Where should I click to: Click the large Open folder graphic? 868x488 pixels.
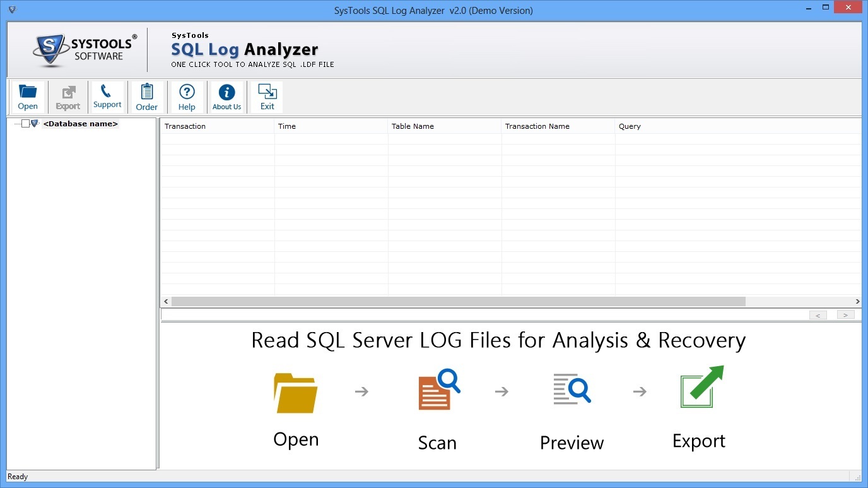[295, 393]
